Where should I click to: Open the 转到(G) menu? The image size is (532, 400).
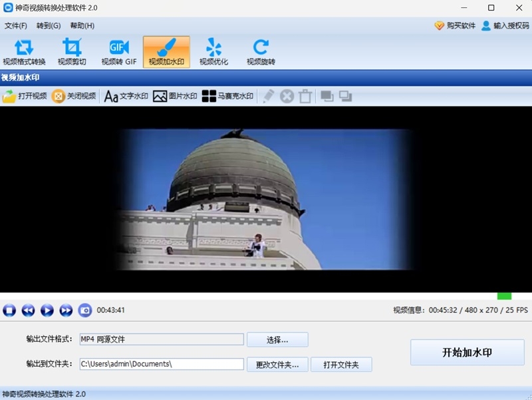[49, 26]
